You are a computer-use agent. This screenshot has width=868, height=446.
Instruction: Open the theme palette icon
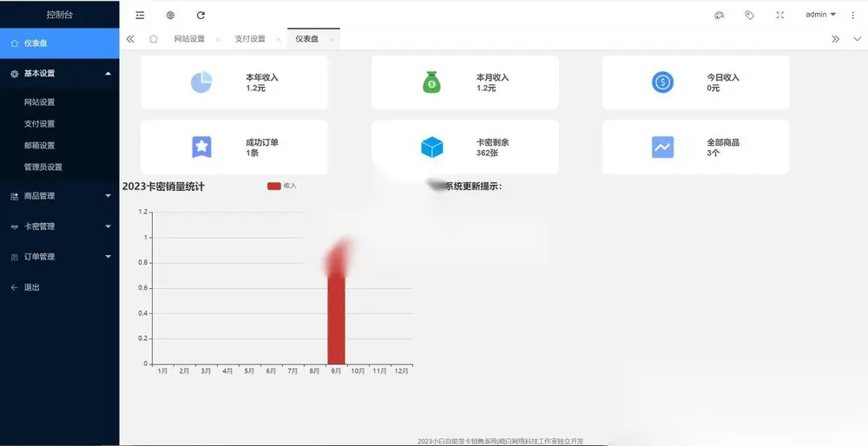719,16
